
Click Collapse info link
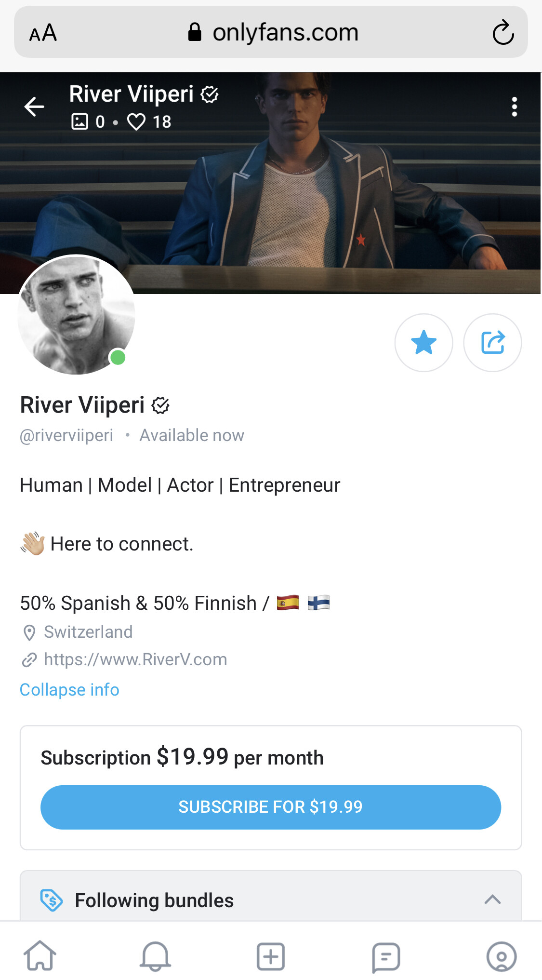[x=69, y=689]
